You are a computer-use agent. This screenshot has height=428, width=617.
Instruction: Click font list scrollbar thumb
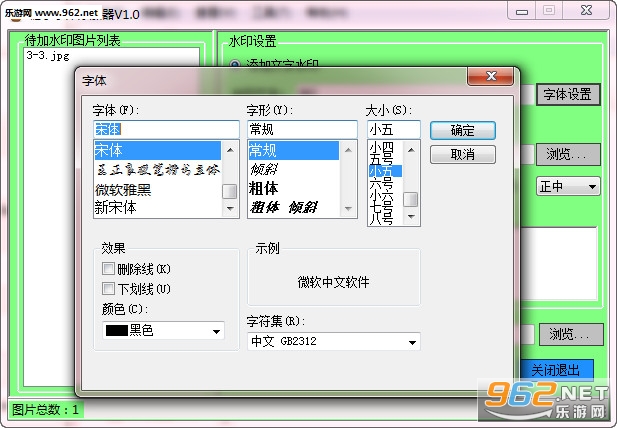pyautogui.click(x=230, y=192)
